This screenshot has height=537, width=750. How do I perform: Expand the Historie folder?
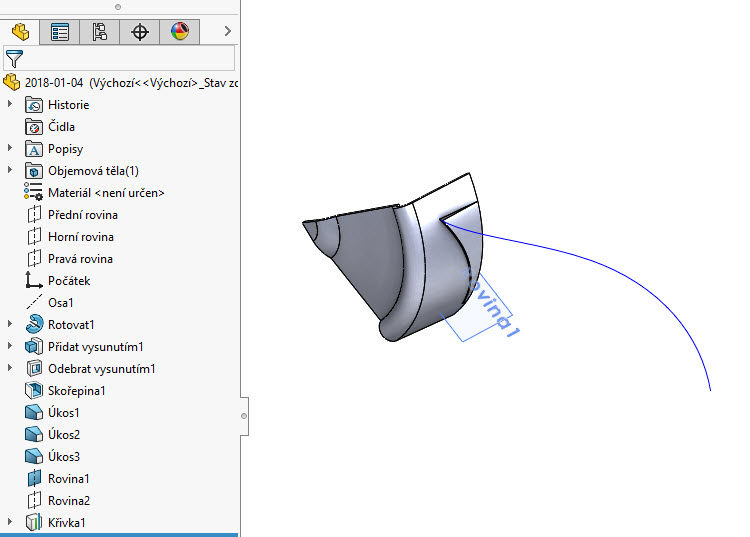[10, 103]
